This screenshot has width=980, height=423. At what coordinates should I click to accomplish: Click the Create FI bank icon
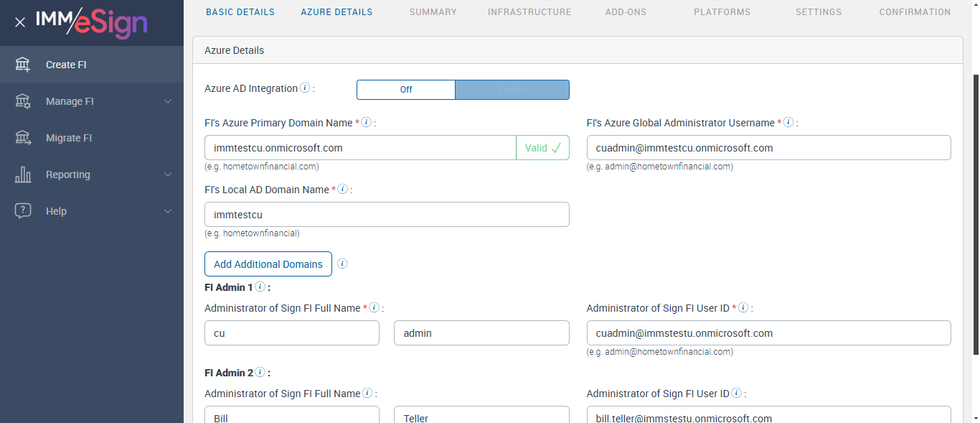(x=23, y=65)
